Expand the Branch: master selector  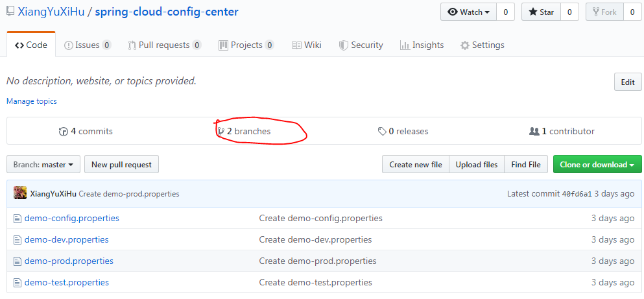[43, 165]
